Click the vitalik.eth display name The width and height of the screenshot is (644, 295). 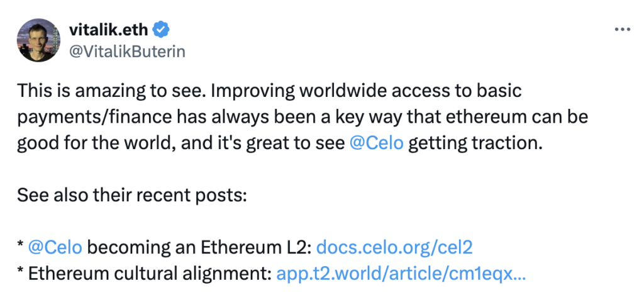109,29
